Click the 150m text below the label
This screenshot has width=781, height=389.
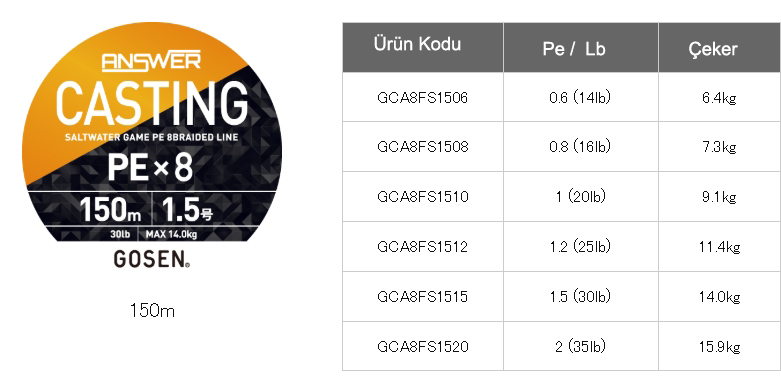tap(152, 311)
